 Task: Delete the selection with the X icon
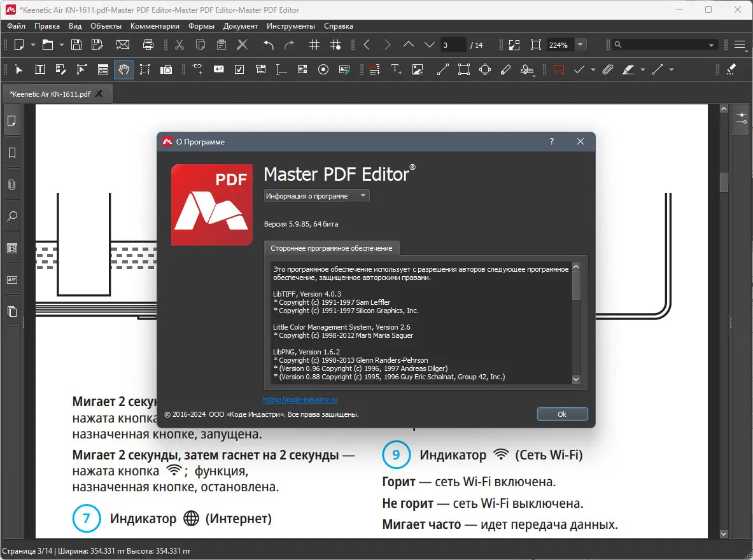tap(243, 45)
